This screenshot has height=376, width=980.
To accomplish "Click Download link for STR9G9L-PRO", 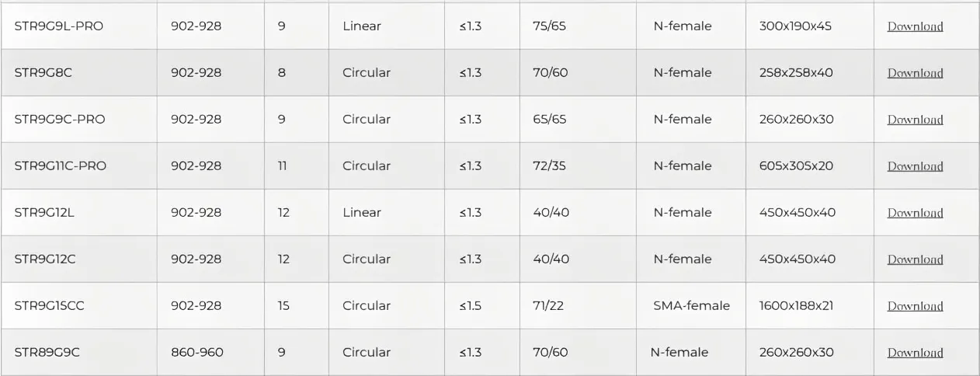I will [x=915, y=26].
